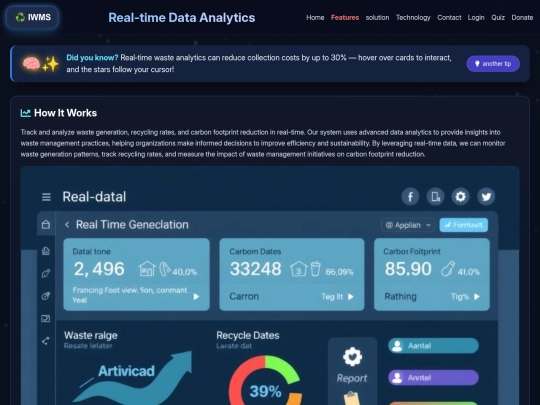The image size is (540, 405).
Task: Expand the Datal tone card play arrow
Action: [196, 297]
